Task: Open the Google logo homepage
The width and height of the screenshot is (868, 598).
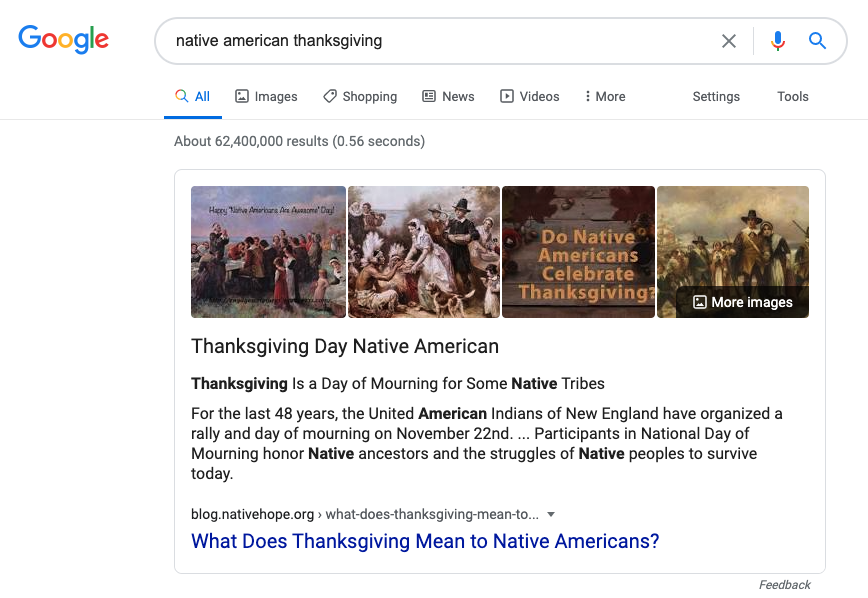Action: (64, 39)
